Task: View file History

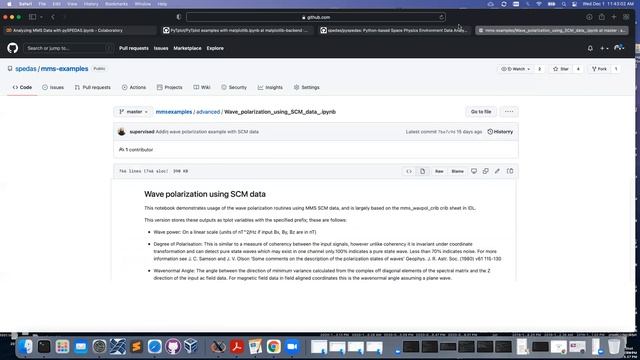Action: (500, 132)
